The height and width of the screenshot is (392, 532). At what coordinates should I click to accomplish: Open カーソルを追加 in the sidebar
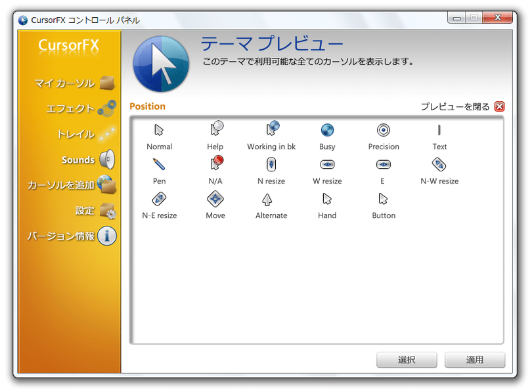click(x=72, y=185)
